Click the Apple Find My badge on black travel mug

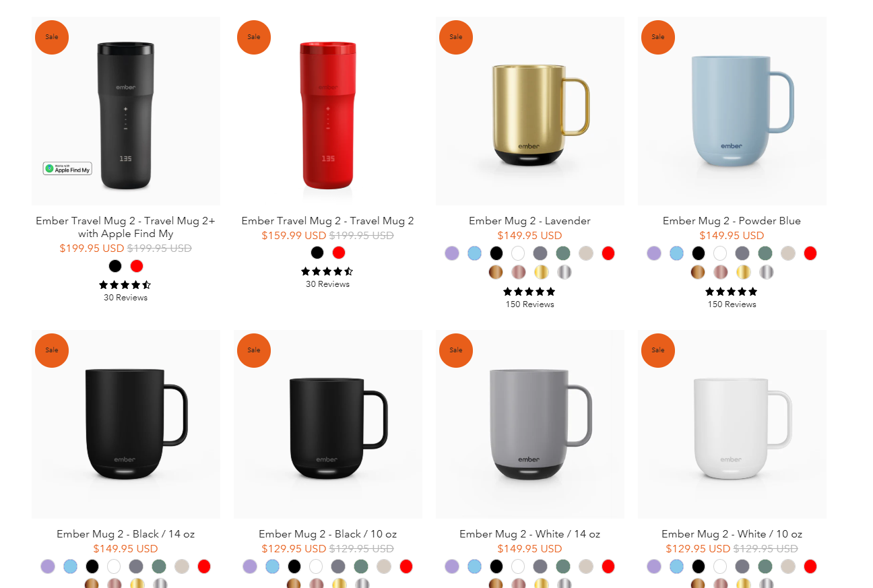(67, 168)
